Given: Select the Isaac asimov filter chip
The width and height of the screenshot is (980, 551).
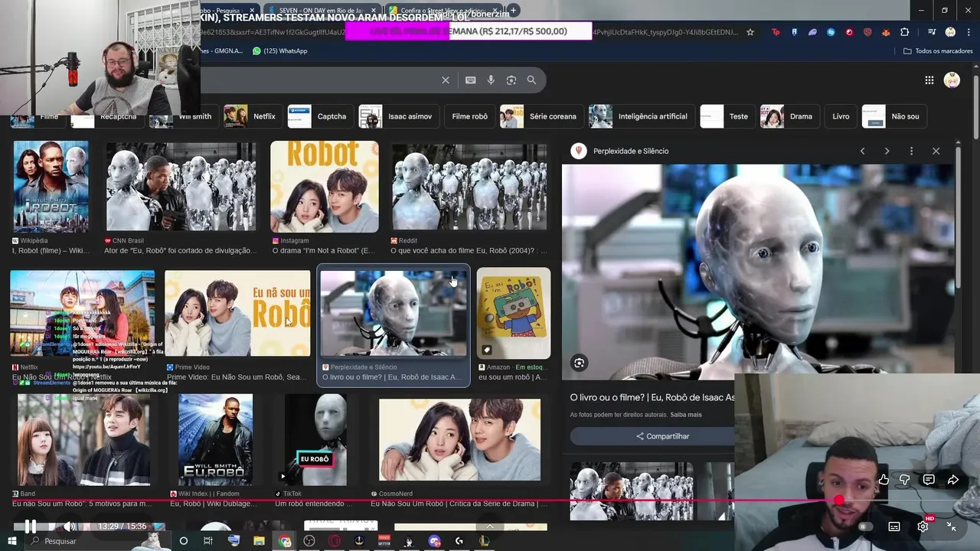Looking at the screenshot, I should tap(398, 116).
